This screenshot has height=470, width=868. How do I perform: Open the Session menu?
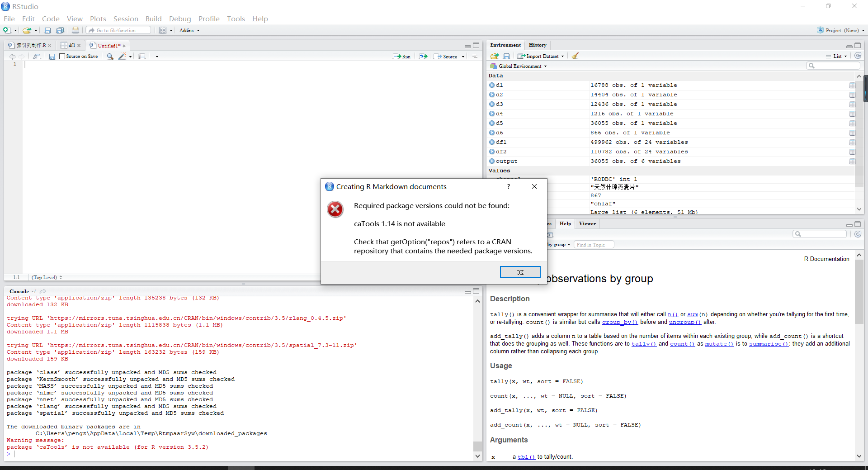(x=126, y=19)
